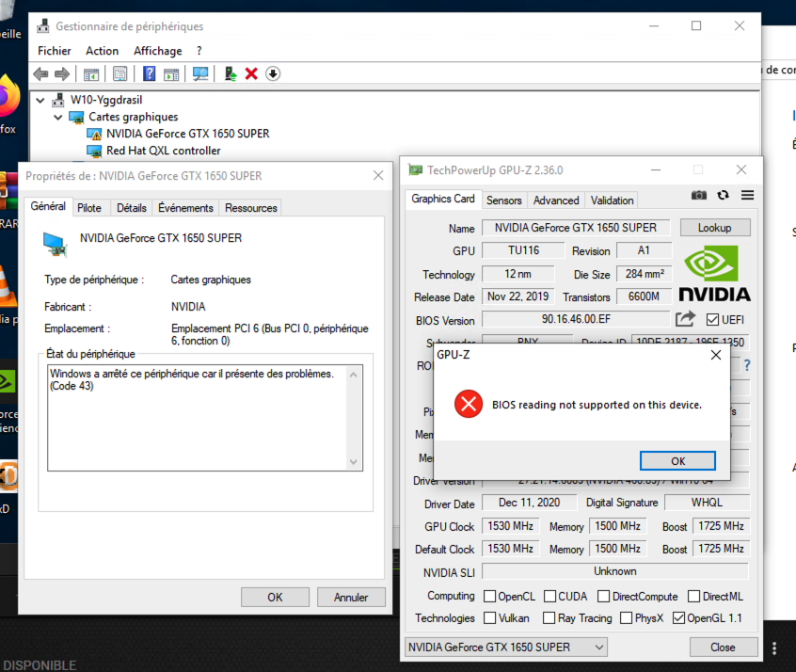This screenshot has height=672, width=796.
Task: Click OK in the GPU-Z error dialog
Action: (677, 460)
